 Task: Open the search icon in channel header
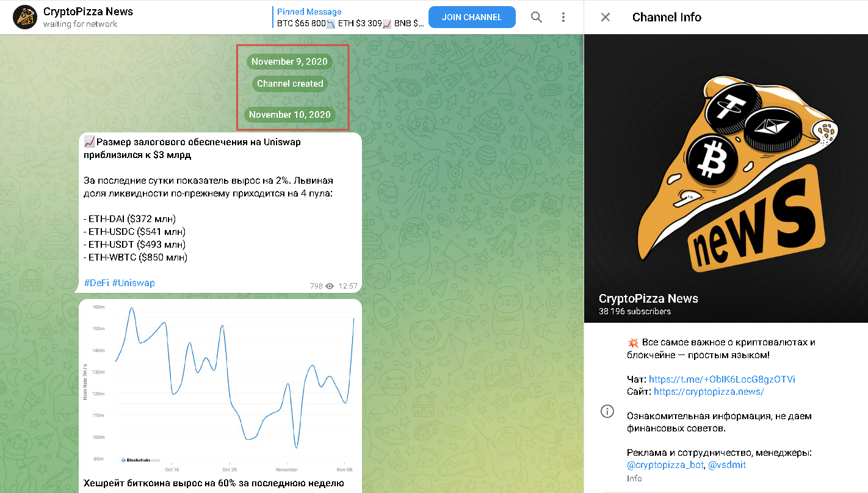pyautogui.click(x=537, y=17)
